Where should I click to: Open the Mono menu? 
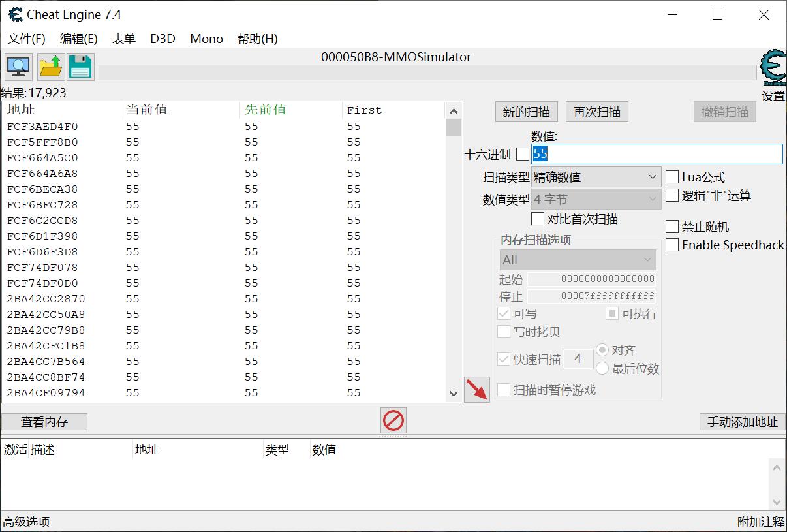206,39
